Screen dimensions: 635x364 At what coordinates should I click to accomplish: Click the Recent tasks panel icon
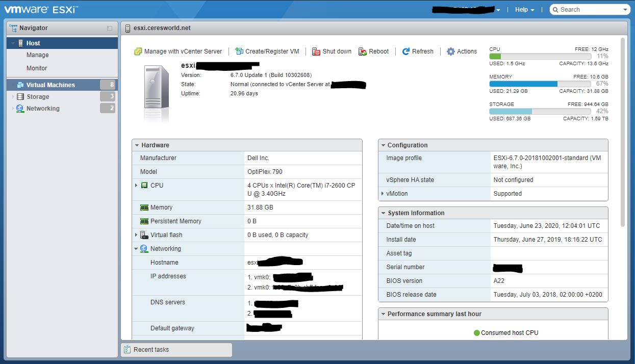pyautogui.click(x=128, y=350)
